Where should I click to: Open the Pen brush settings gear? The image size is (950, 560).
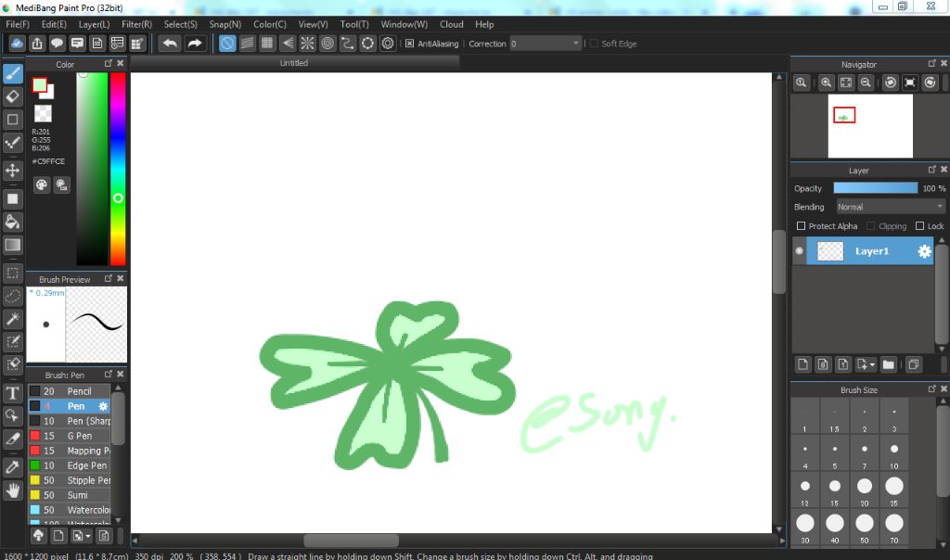[103, 406]
